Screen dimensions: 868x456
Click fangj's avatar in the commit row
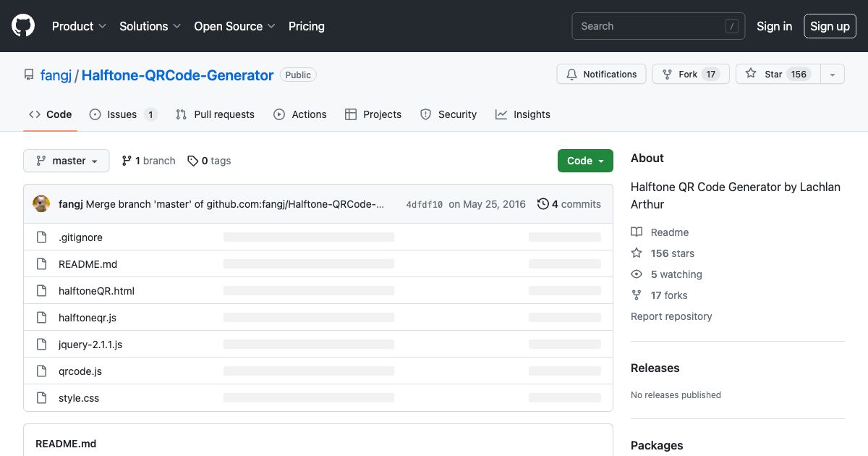point(41,203)
